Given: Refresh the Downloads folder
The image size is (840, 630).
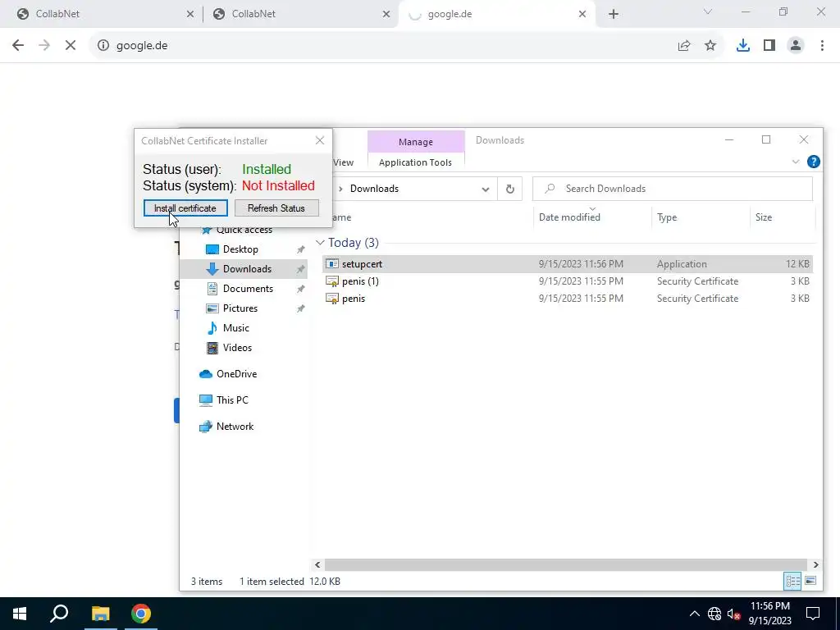Looking at the screenshot, I should 510,189.
